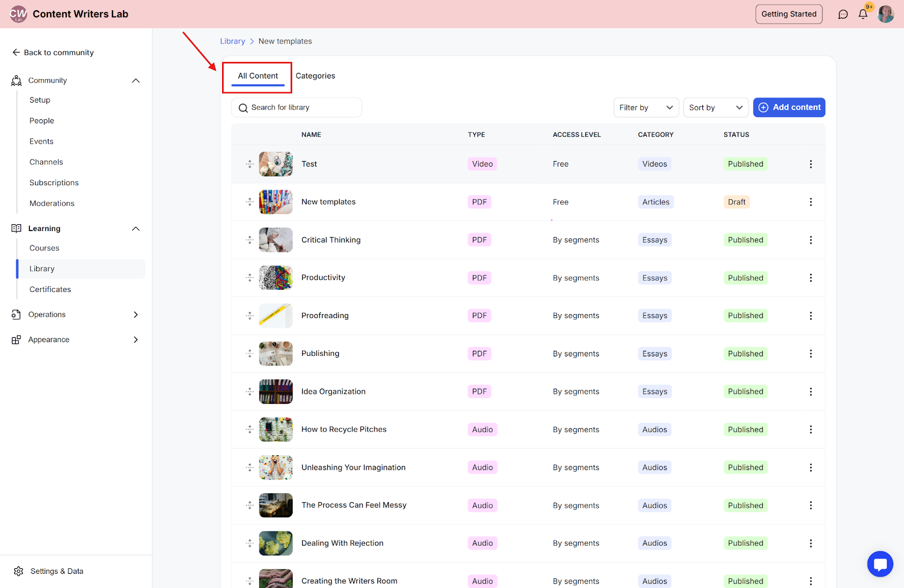Open Events in the sidebar
The image size is (904, 588).
point(41,142)
